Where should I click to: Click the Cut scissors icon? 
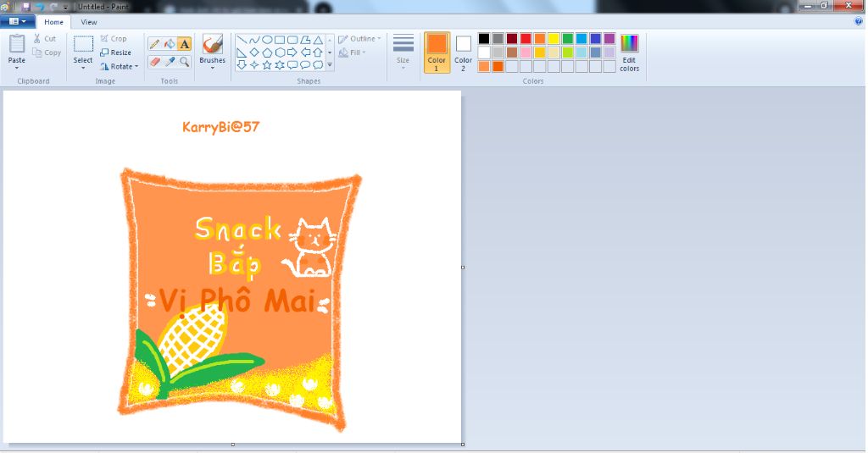37,38
